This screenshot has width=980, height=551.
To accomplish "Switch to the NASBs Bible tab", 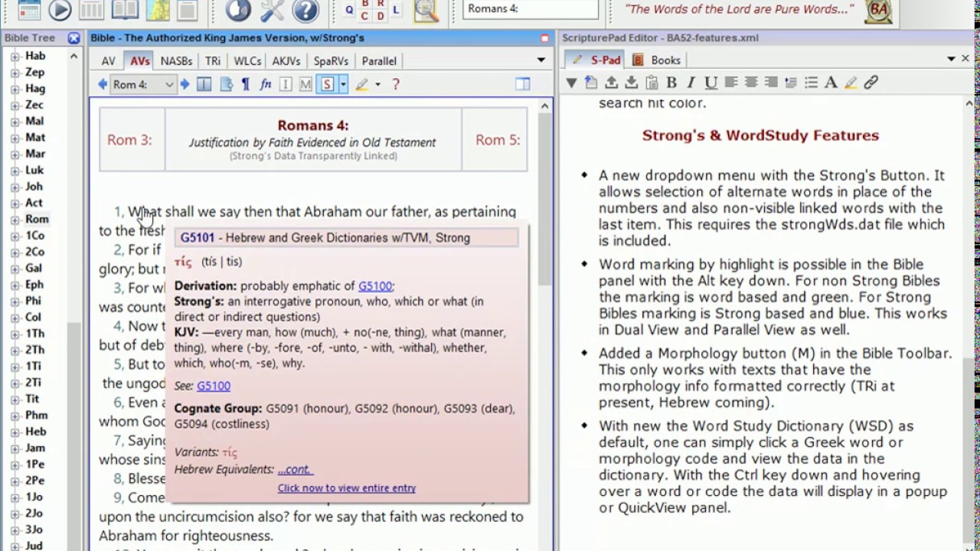I will tap(176, 61).
